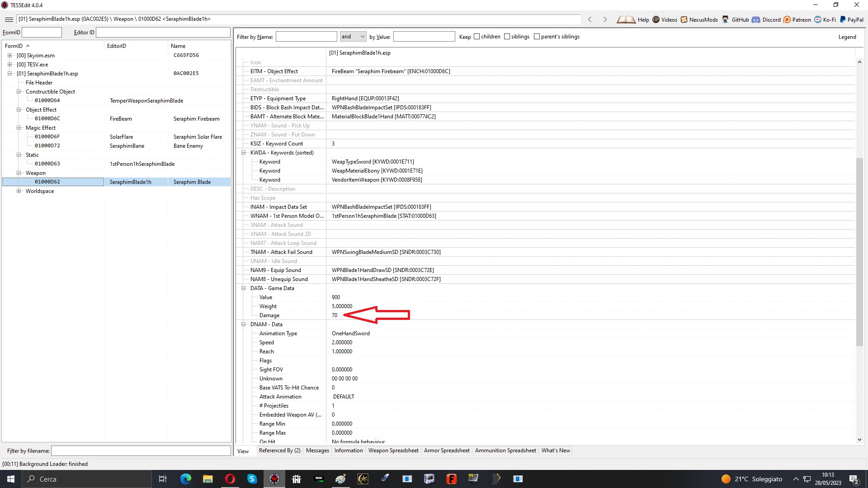Select the File Header tree item
This screenshot has width=868, height=488.
39,83
